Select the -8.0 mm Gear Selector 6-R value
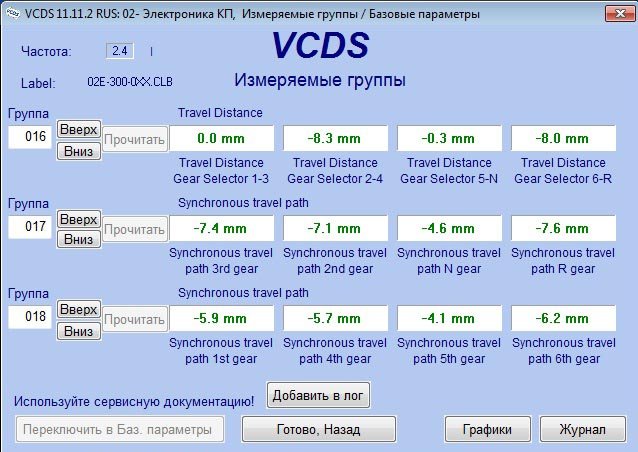Image resolution: width=638 pixels, height=452 pixels. coord(563,138)
